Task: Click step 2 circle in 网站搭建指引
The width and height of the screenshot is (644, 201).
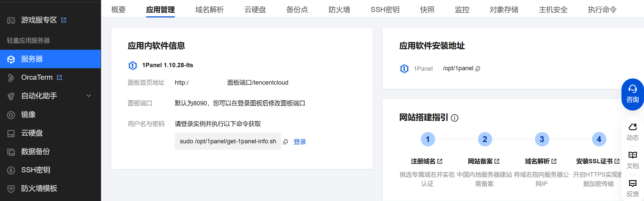Action: click(x=485, y=139)
